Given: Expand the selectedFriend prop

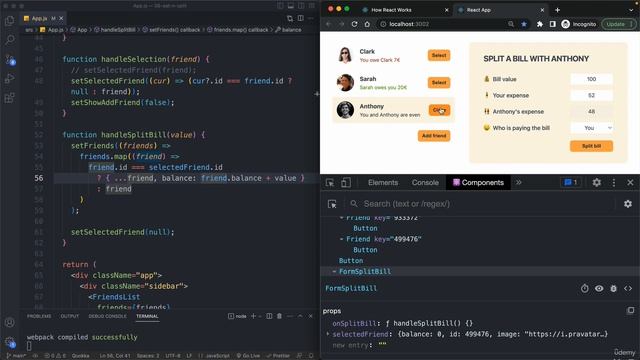Looking at the screenshot, I should [x=328, y=334].
